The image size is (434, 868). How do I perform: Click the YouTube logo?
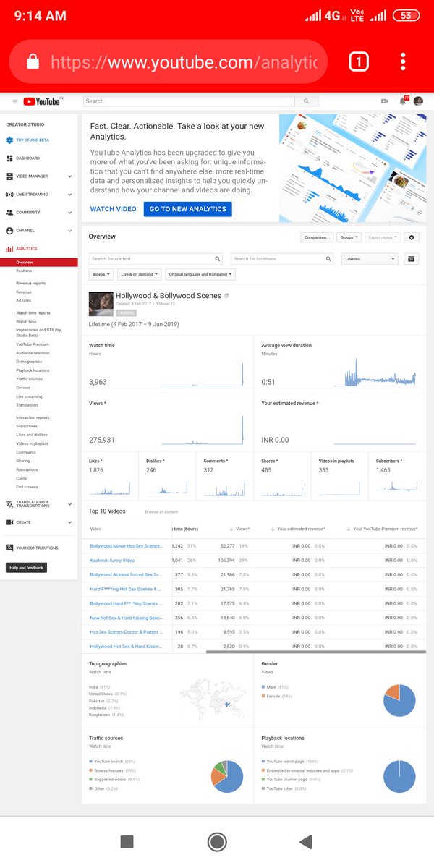(43, 101)
